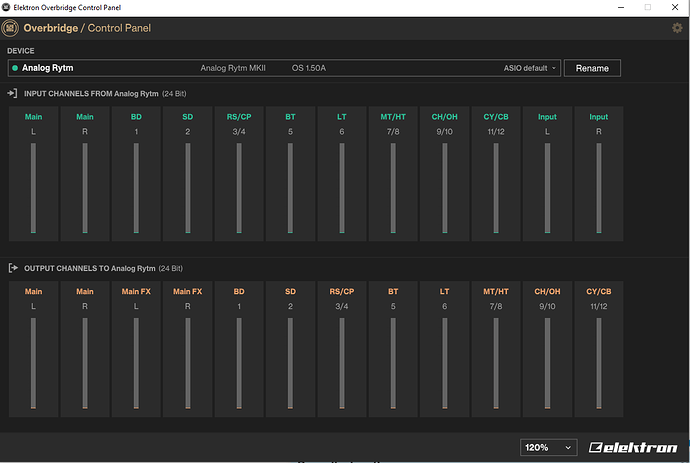Click the Elektron logo at bottom right

[633, 448]
